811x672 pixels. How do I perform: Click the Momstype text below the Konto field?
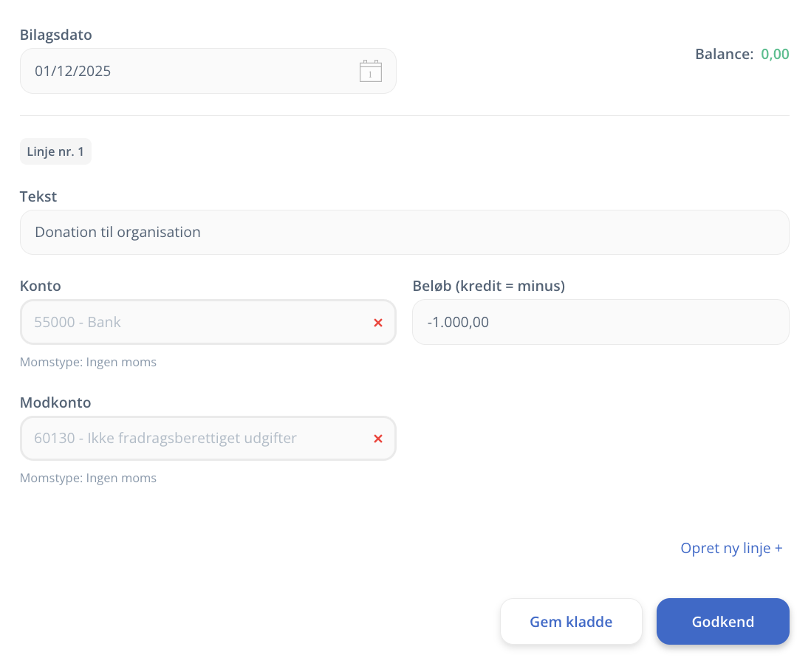[x=88, y=362]
